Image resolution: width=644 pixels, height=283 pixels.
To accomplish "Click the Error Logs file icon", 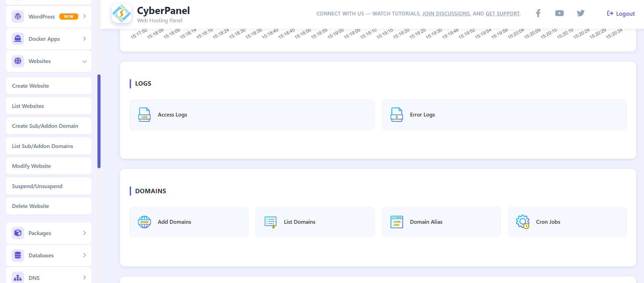I will point(397,114).
